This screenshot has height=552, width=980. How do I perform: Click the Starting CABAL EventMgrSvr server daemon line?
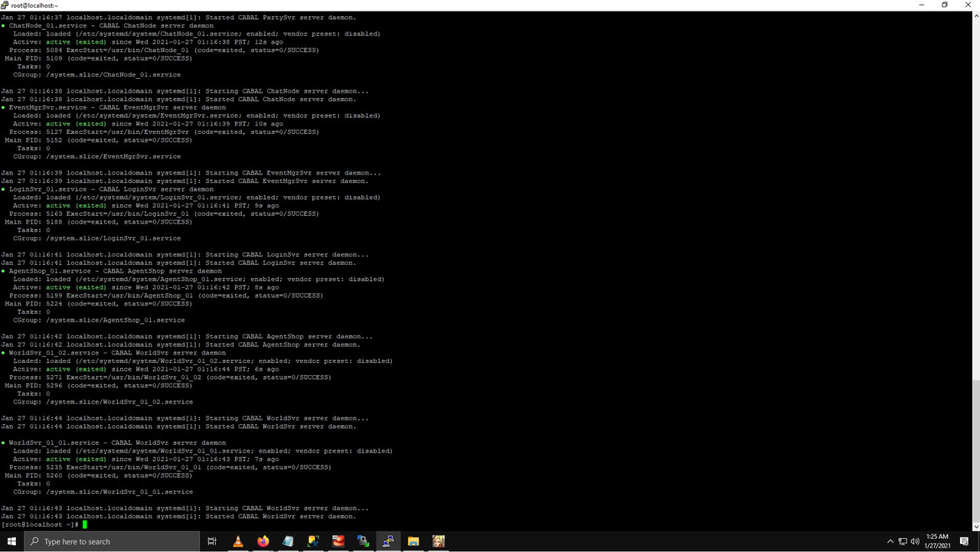tap(191, 173)
